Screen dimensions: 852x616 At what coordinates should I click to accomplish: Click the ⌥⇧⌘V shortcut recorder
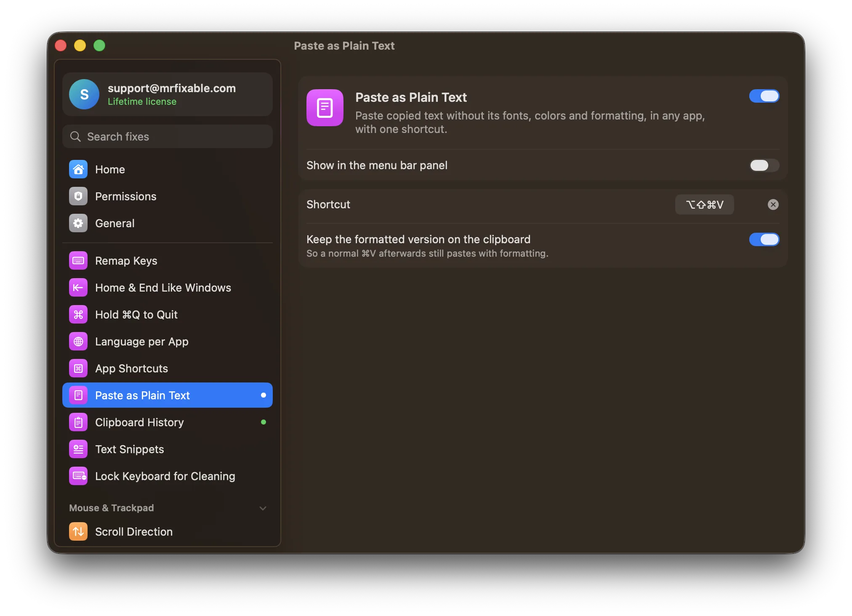[x=704, y=204]
